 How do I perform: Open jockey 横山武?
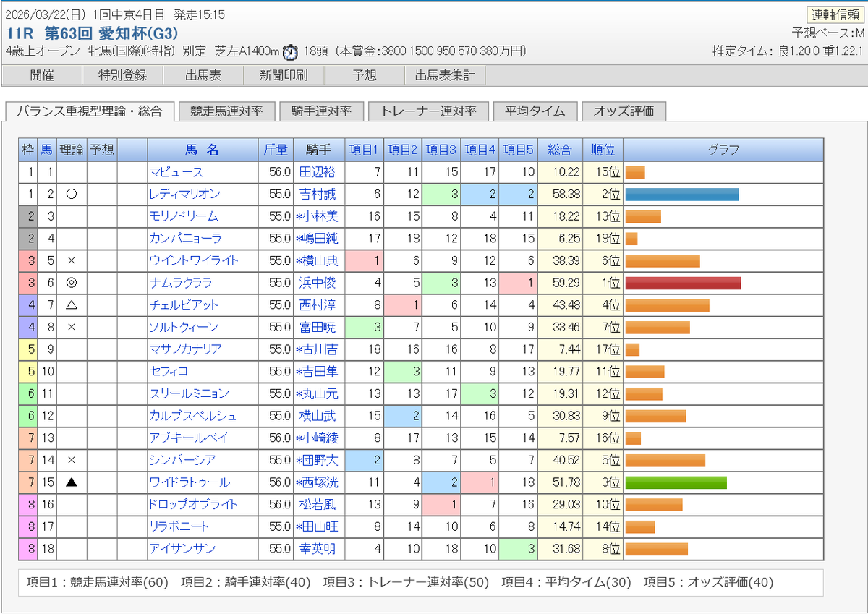tap(318, 416)
